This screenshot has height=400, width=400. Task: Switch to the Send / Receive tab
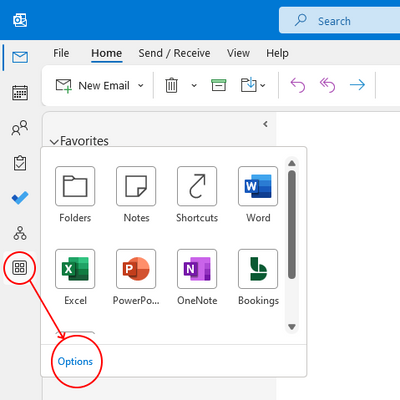(x=174, y=53)
